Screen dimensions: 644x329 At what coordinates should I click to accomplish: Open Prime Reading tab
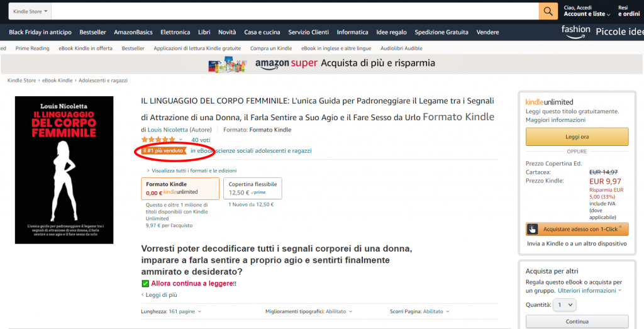click(33, 48)
